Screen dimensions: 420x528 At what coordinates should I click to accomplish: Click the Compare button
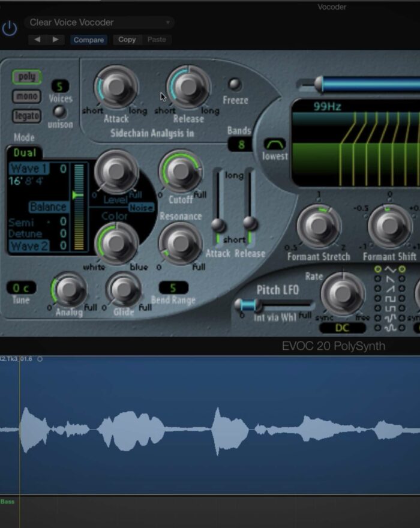pos(89,40)
